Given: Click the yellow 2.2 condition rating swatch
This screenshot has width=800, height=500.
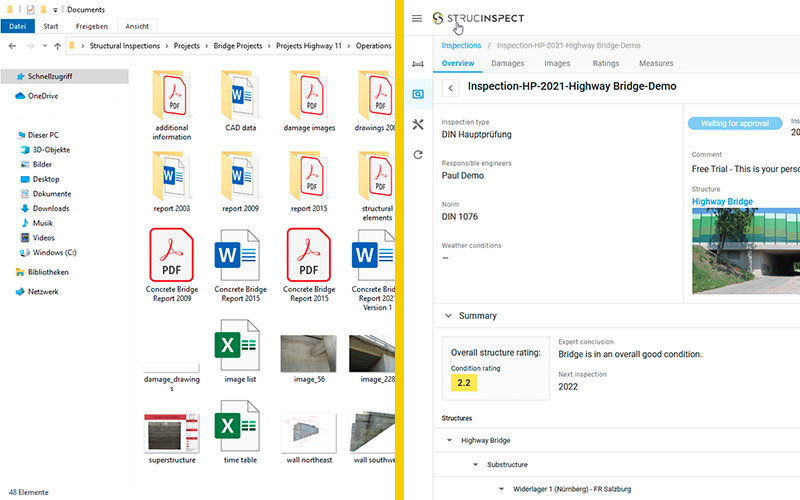Looking at the screenshot, I should click(464, 383).
